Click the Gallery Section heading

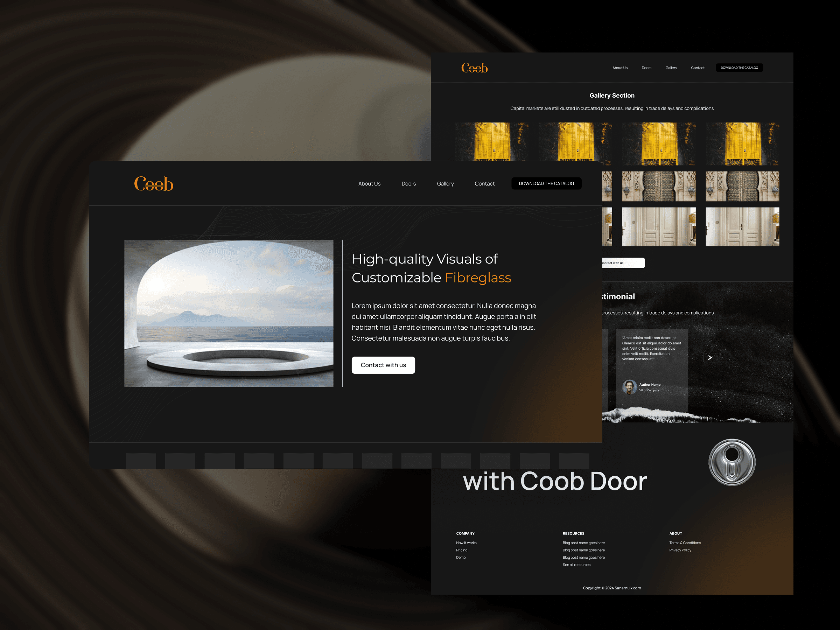click(612, 95)
